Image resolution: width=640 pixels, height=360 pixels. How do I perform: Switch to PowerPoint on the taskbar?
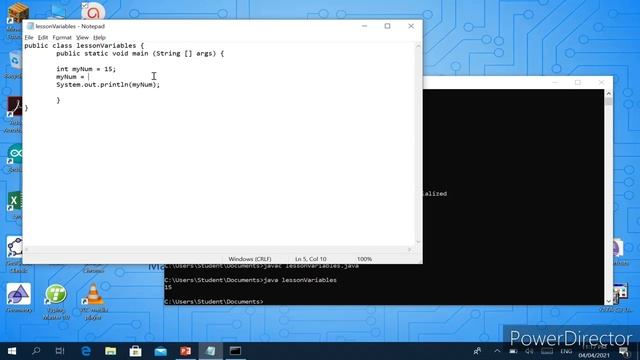point(186,351)
